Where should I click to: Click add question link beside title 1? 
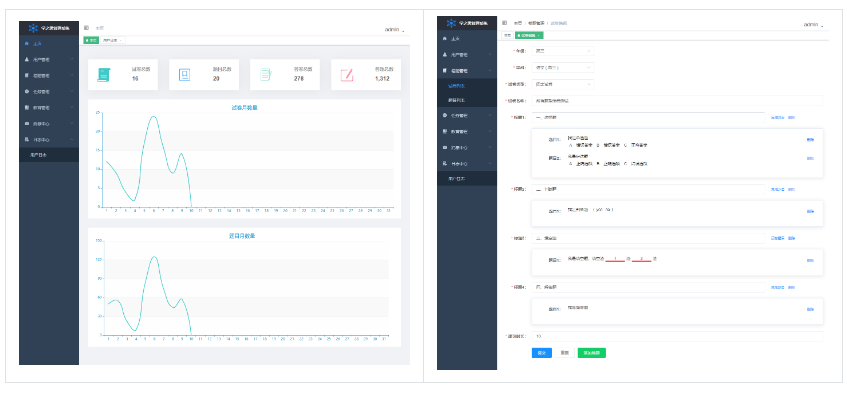tap(777, 117)
